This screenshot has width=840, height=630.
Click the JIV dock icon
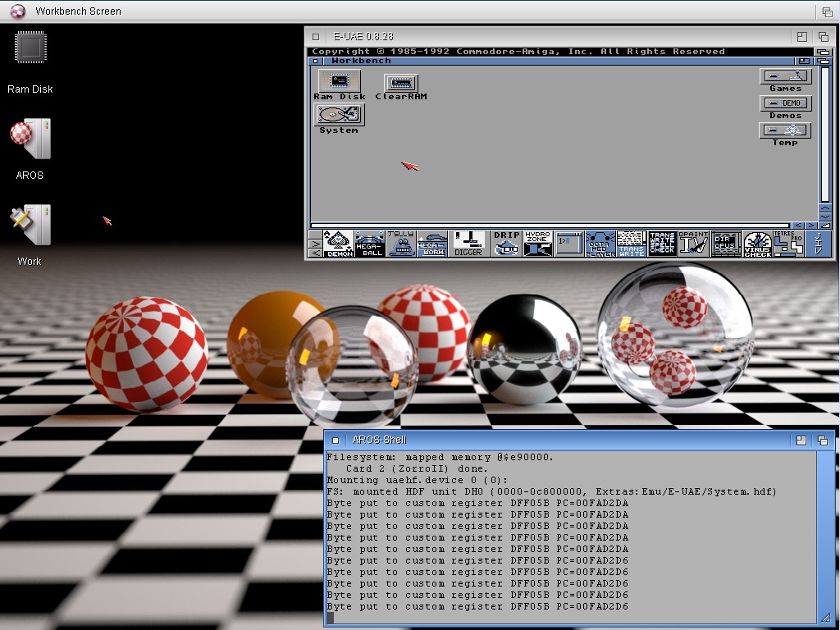pyautogui.click(x=818, y=244)
